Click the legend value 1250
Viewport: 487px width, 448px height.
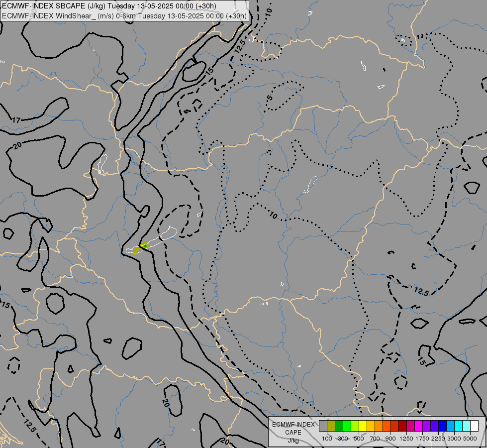coord(406,439)
